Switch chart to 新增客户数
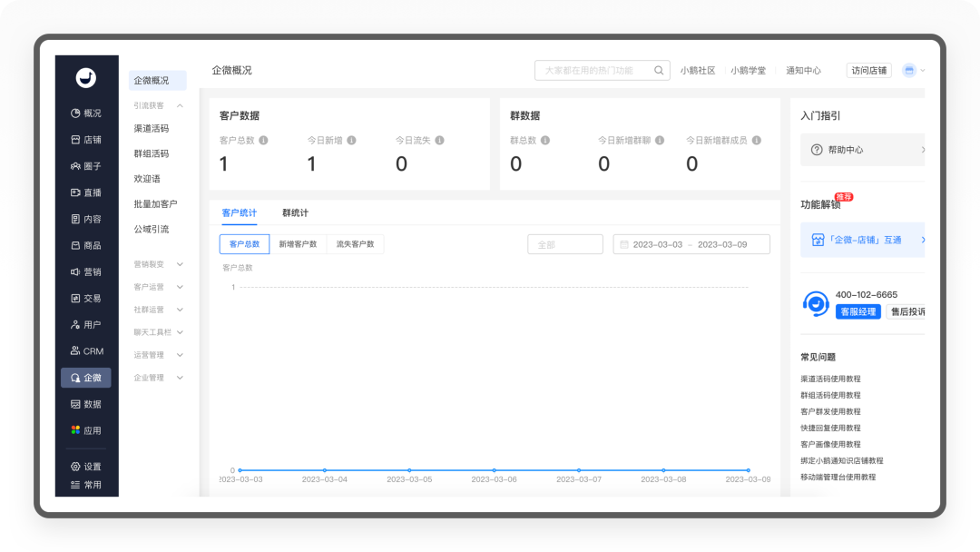This screenshot has height=552, width=980. [x=298, y=244]
